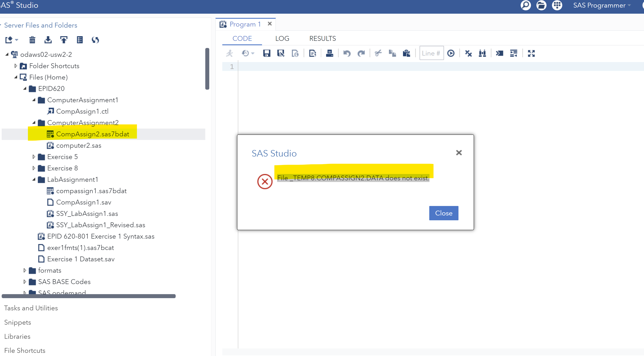Expand the Exercise 5 folder
Screen dimensions: 644x356
pyautogui.click(x=34, y=157)
